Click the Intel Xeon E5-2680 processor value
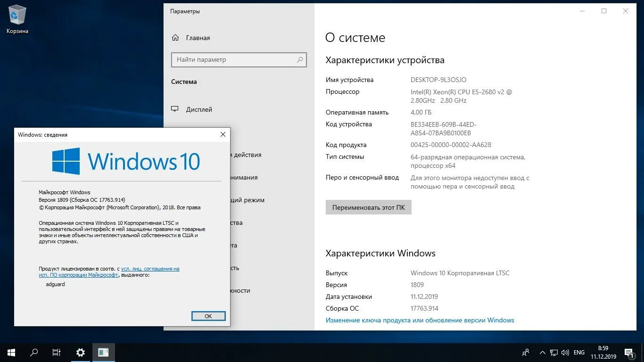Screen dimensions: 644x362 [x=461, y=96]
